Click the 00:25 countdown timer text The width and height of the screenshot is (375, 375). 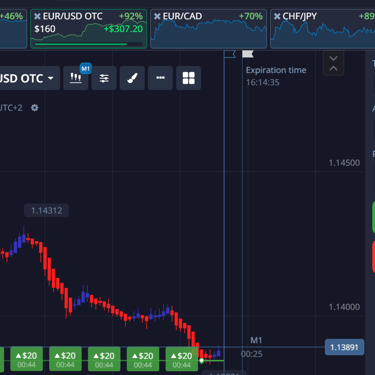(252, 354)
